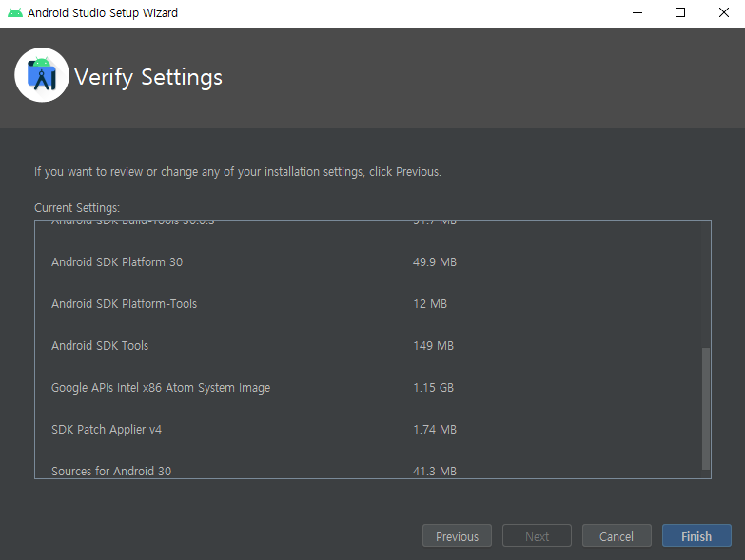Select 'Android SDK Tools' entry
745x560 pixels.
point(100,345)
